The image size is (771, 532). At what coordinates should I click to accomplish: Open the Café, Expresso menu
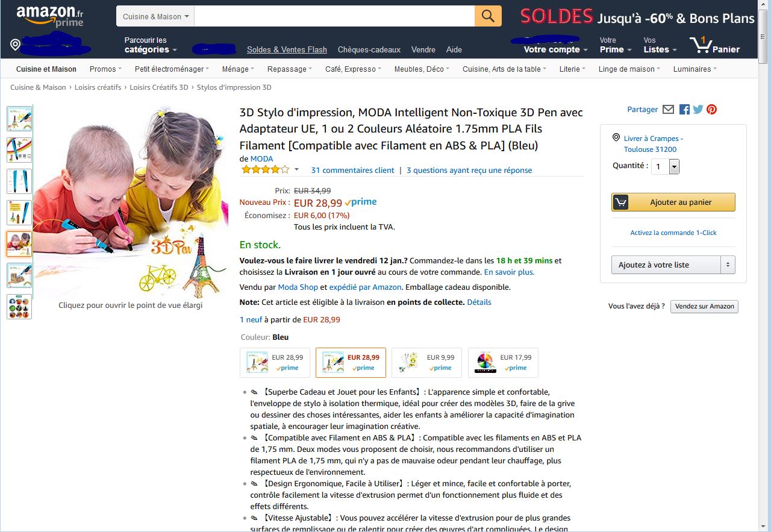click(x=353, y=69)
